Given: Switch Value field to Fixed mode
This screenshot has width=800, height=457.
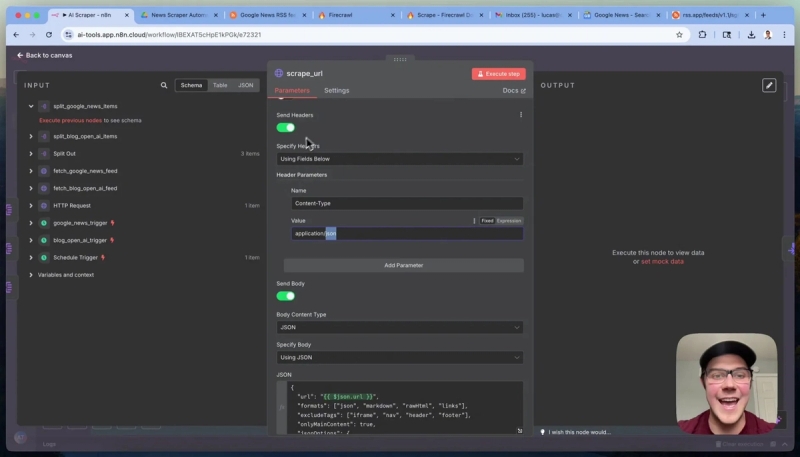Looking at the screenshot, I should [x=487, y=221].
